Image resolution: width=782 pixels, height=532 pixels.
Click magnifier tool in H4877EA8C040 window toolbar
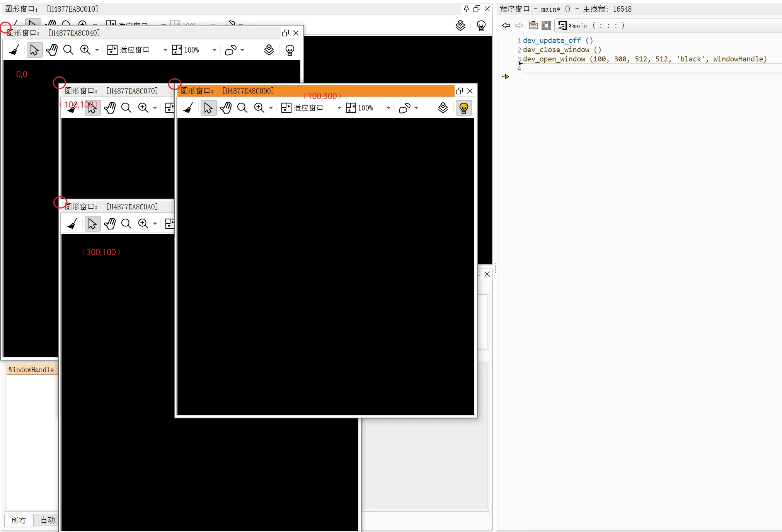68,50
